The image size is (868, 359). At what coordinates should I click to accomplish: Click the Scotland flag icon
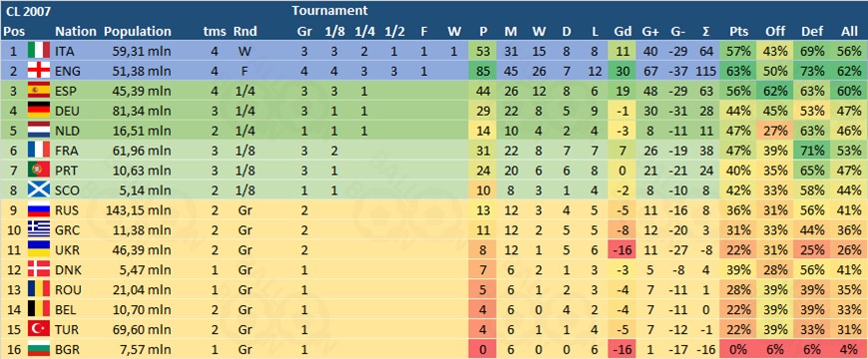click(x=39, y=190)
